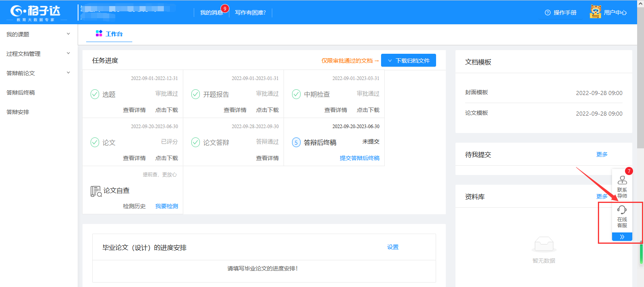Click the 格子达 logo in header
This screenshot has height=287, width=644.
click(35, 13)
